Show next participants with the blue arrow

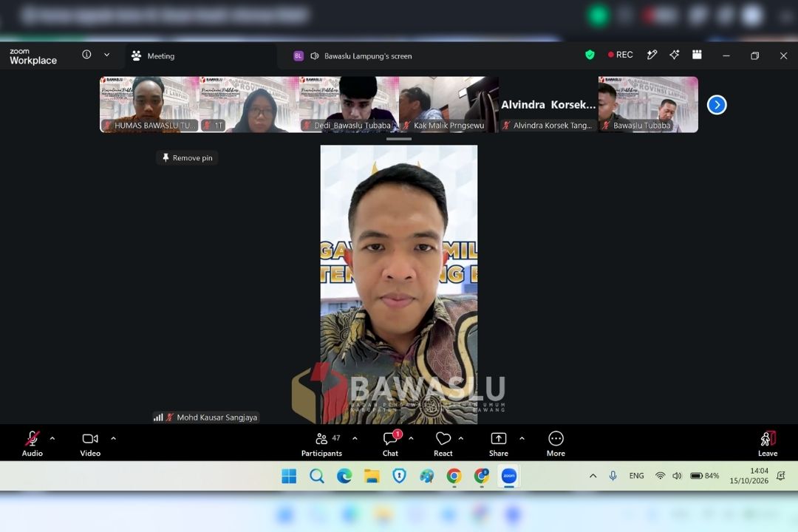pyautogui.click(x=717, y=105)
